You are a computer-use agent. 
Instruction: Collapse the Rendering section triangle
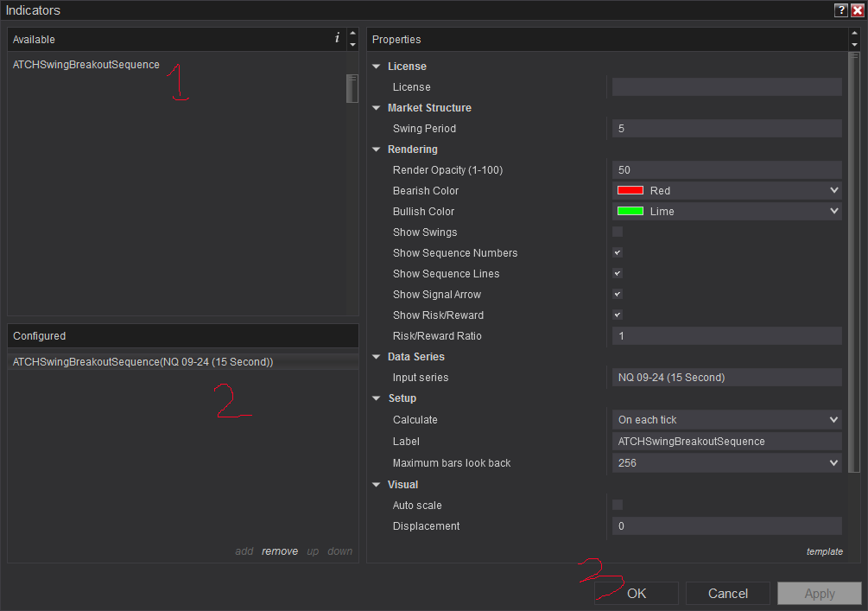[377, 150]
